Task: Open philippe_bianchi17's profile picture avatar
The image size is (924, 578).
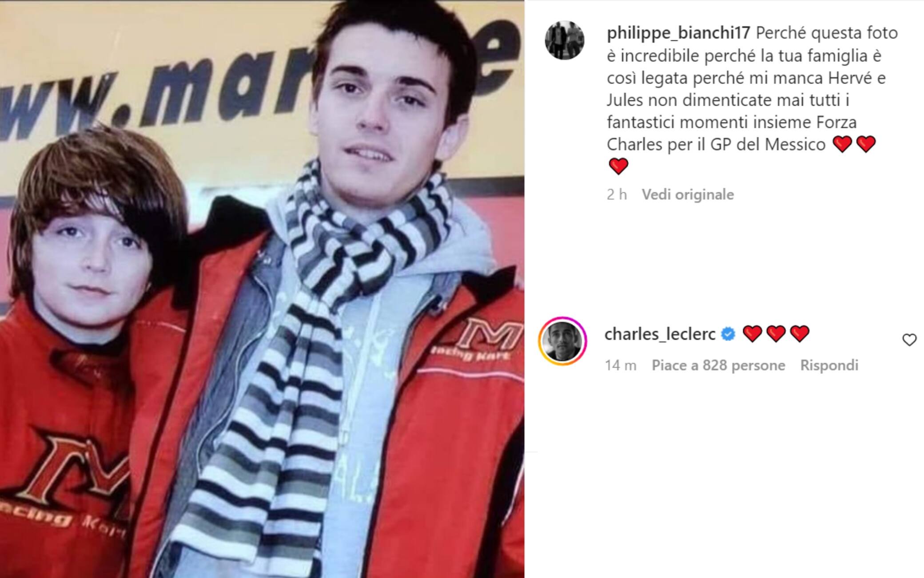Action: tap(564, 40)
